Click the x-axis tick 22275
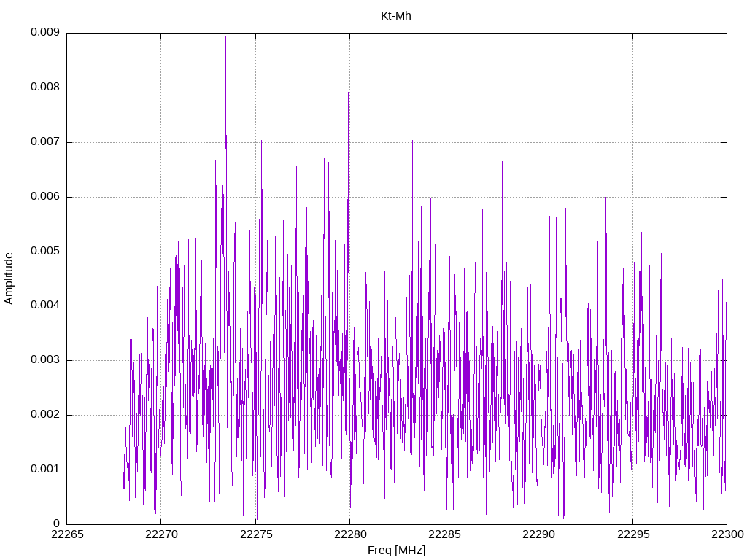This screenshot has height=560, width=747. [x=256, y=534]
